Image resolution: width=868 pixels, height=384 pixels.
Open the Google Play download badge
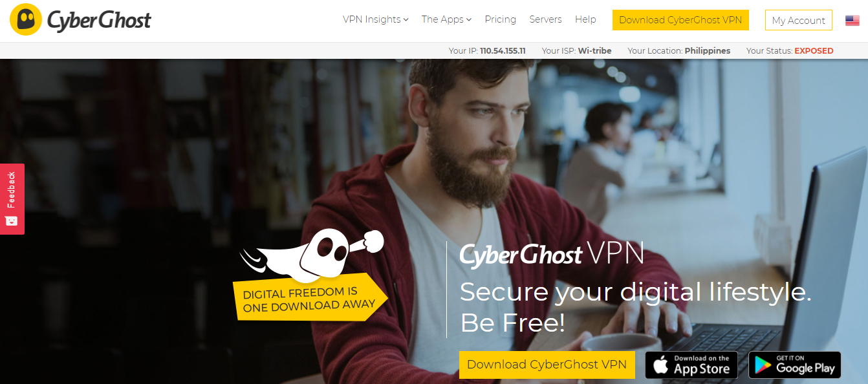(x=795, y=365)
